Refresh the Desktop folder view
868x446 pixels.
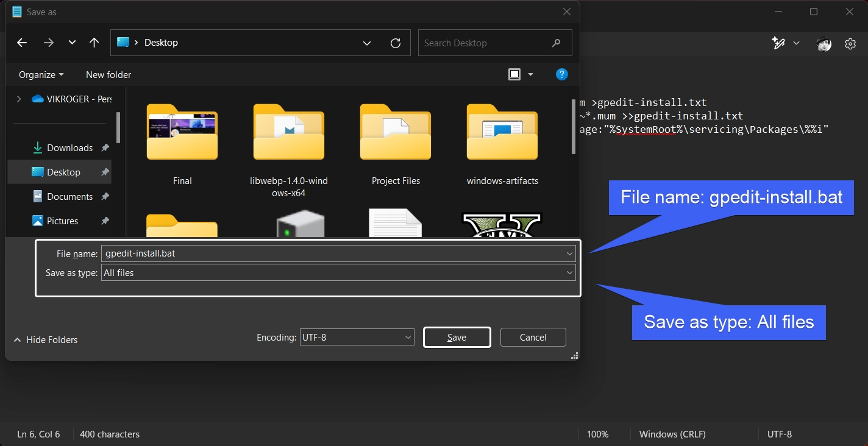pos(396,43)
